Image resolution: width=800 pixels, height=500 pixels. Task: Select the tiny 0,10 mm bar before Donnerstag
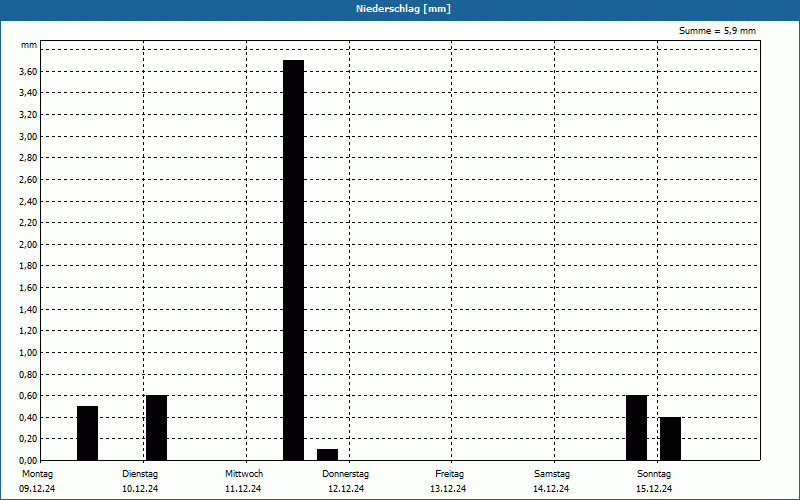point(328,455)
